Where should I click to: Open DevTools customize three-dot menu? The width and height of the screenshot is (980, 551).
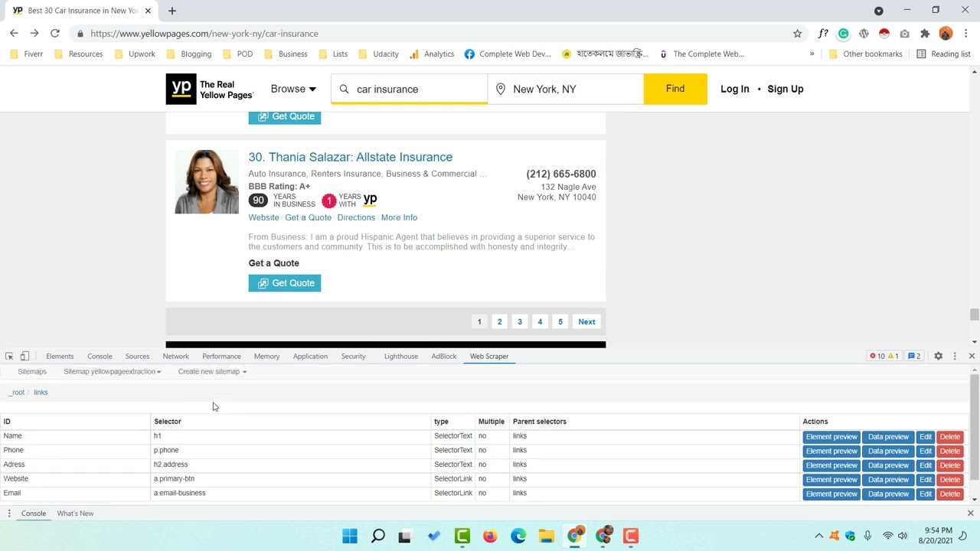click(955, 357)
